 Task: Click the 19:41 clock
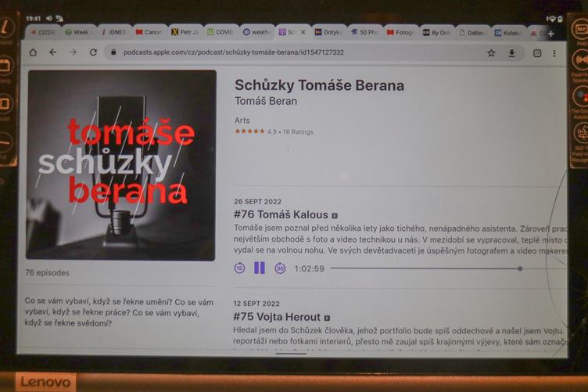point(34,18)
